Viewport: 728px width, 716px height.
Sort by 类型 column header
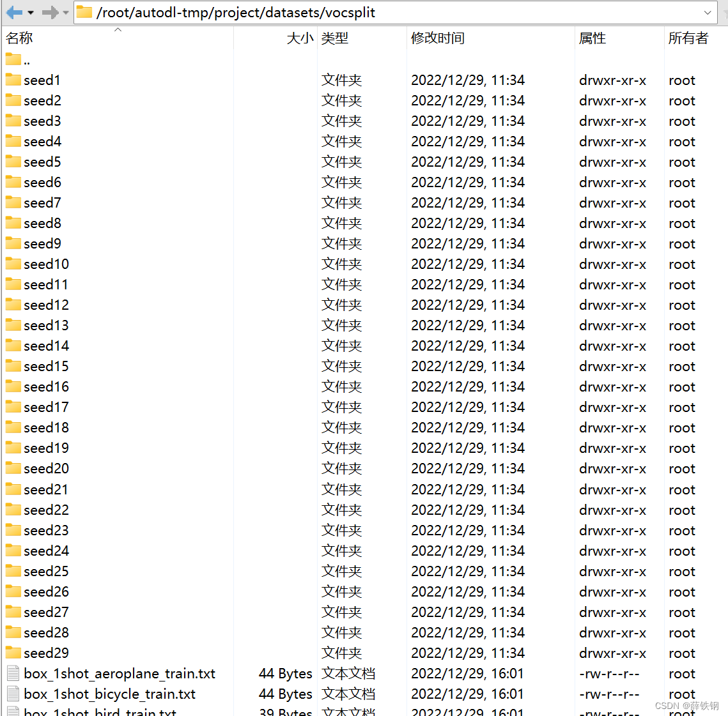tap(362, 38)
